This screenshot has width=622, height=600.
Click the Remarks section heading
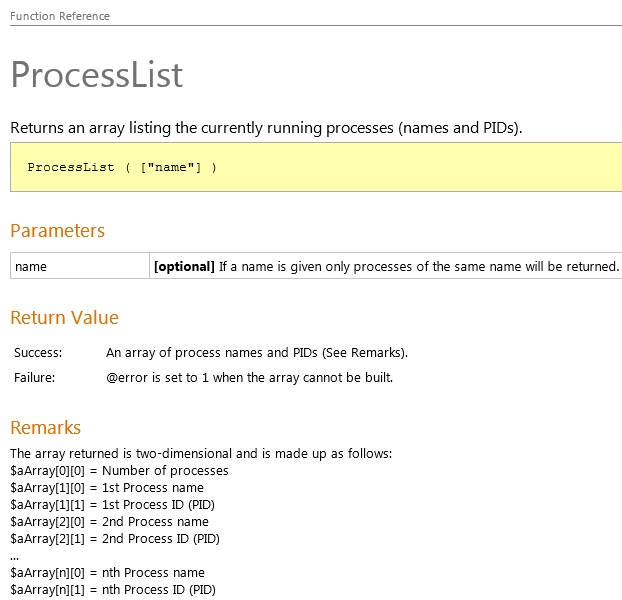point(46,427)
